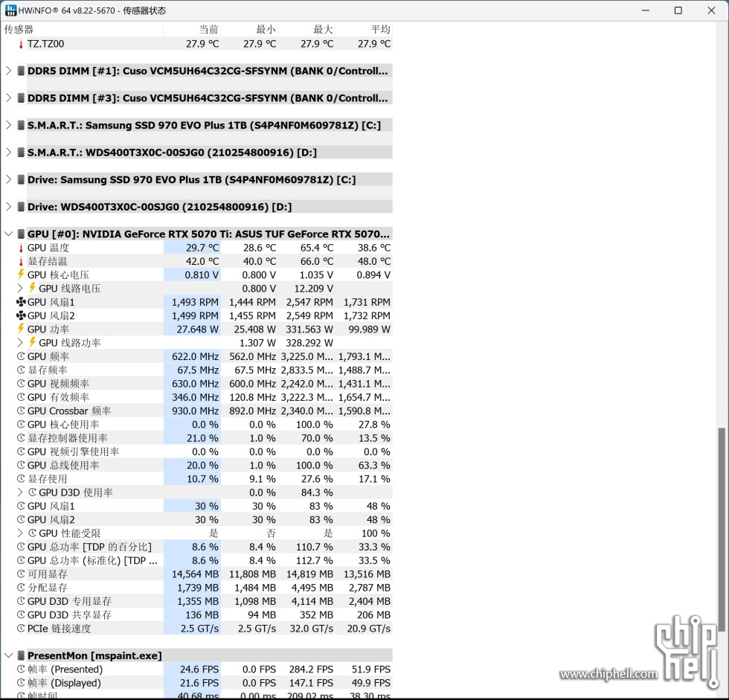Expand the GPU 线路功率 sub-item
The height and width of the screenshot is (700, 729).
click(20, 343)
